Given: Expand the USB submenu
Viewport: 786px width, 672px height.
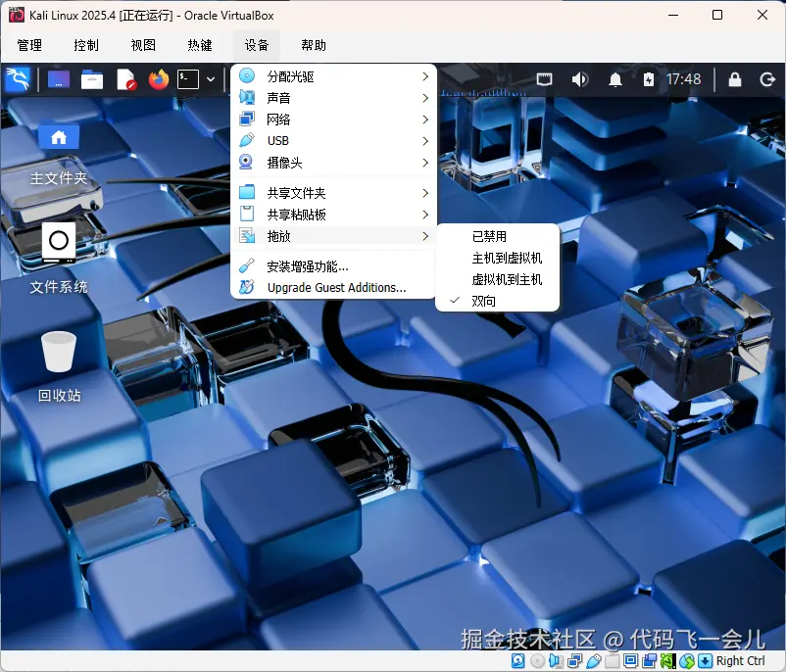Looking at the screenshot, I should tap(334, 141).
